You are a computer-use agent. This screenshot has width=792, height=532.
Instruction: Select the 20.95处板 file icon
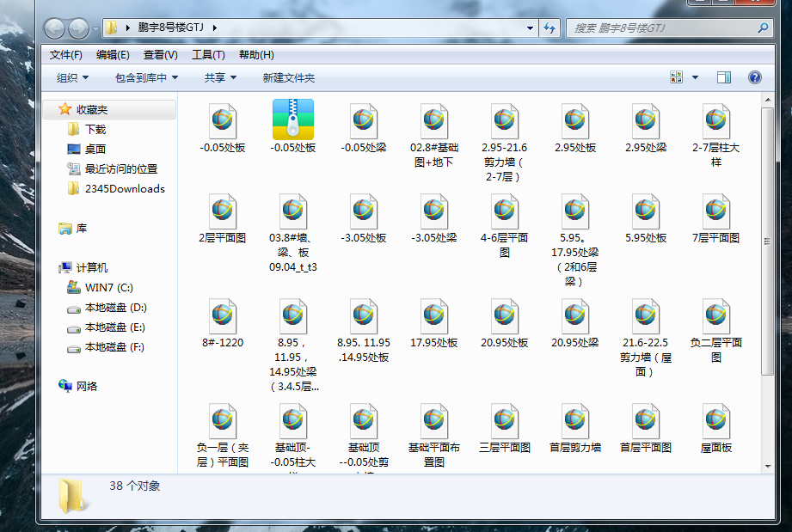pyautogui.click(x=505, y=316)
